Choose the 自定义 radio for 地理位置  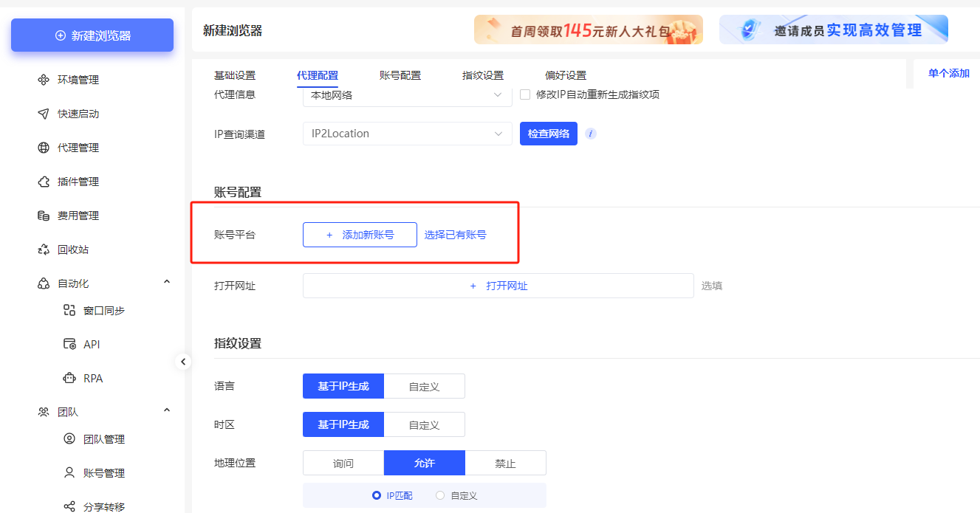click(440, 495)
